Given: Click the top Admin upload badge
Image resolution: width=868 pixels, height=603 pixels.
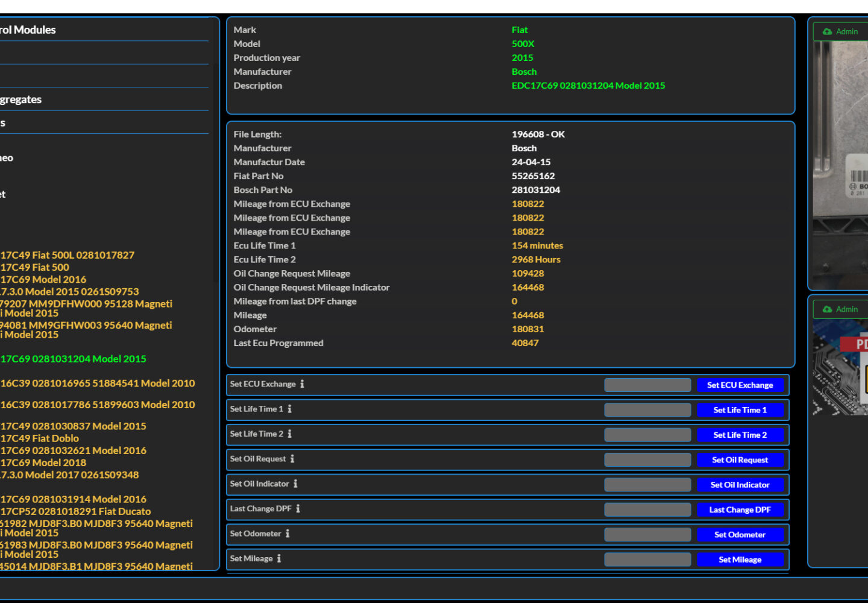Looking at the screenshot, I should tap(841, 31).
